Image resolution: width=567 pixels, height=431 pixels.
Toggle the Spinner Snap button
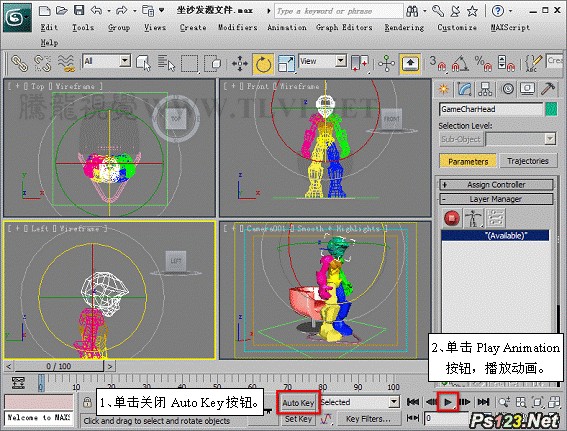point(506,63)
